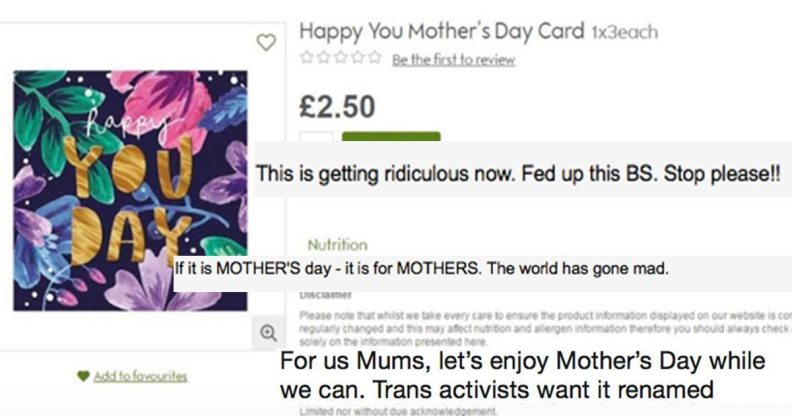Switch to the Nutrition tab

[x=337, y=244]
